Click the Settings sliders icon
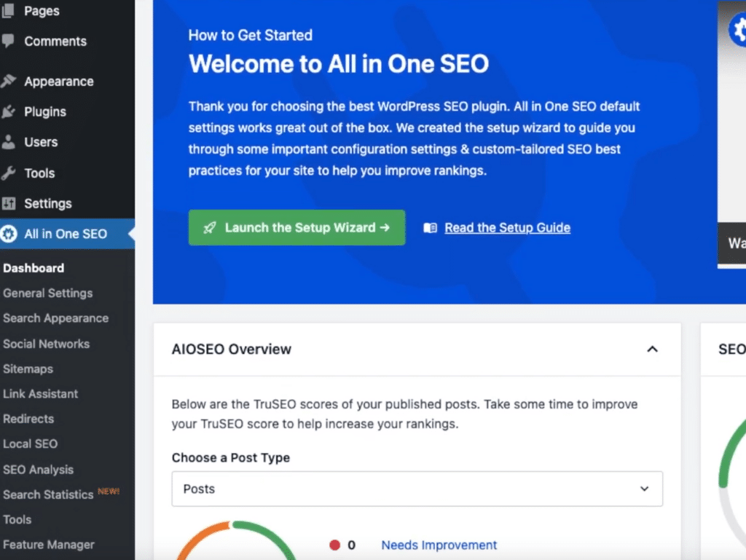The height and width of the screenshot is (560, 746). pyautogui.click(x=9, y=204)
